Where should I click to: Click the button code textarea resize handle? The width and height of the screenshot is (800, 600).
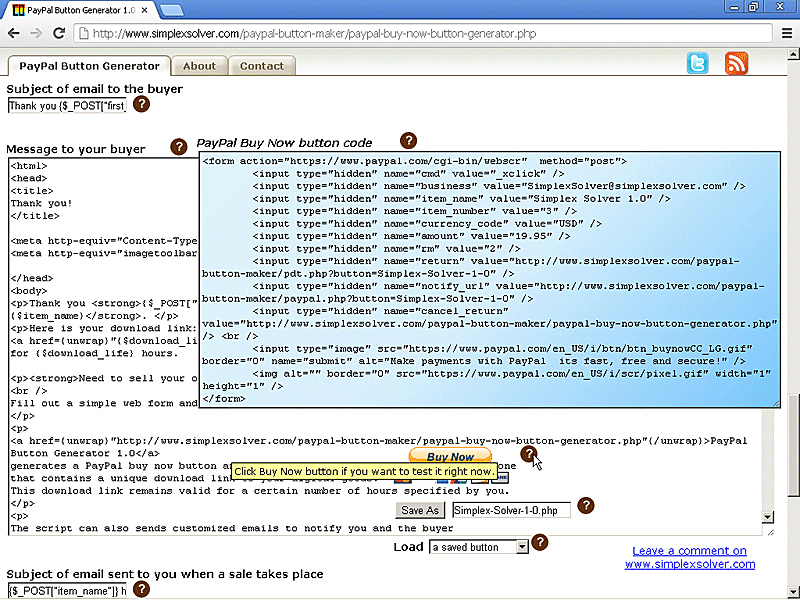(776, 403)
